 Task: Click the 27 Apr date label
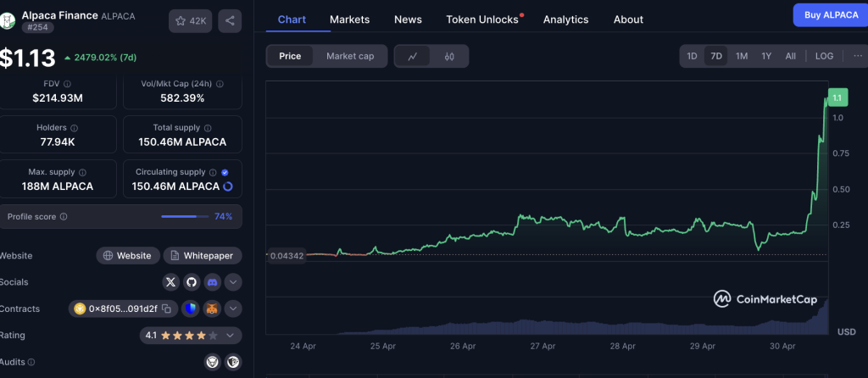(x=542, y=347)
